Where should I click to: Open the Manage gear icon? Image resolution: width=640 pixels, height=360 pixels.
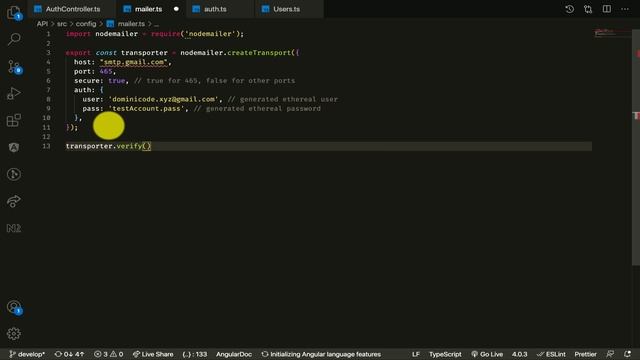14,334
